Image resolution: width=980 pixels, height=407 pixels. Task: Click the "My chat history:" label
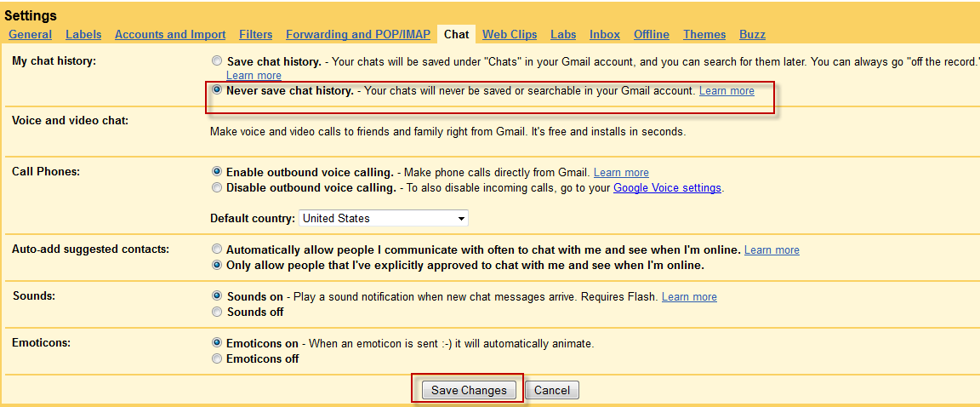pos(54,60)
